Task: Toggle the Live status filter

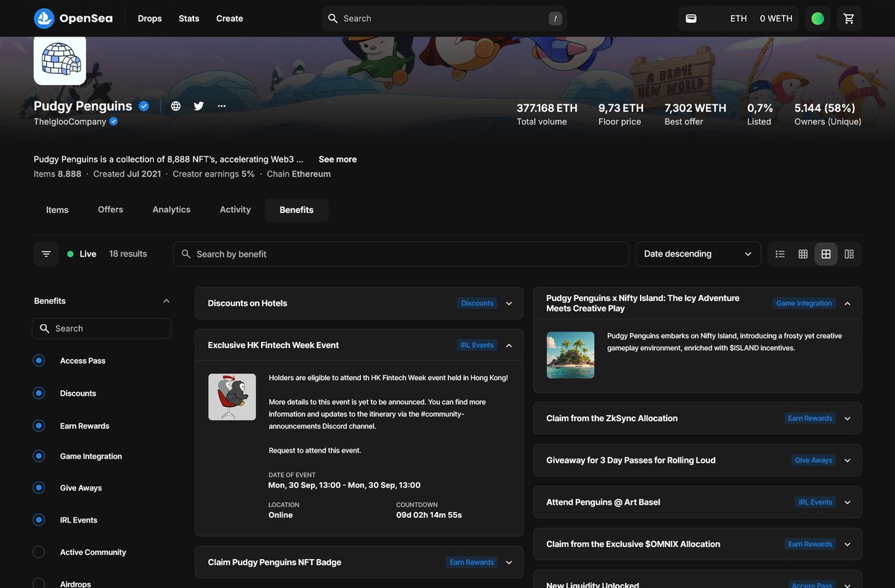Action: click(x=81, y=254)
